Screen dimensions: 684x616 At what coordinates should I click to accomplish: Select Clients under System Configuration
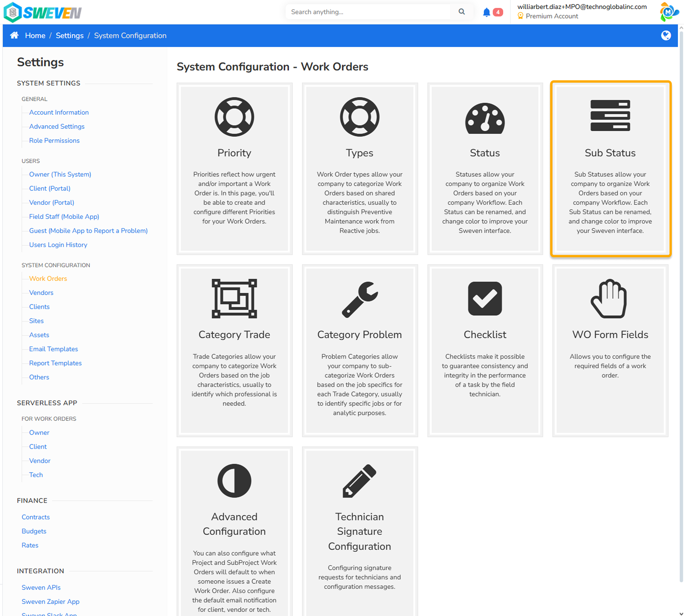(39, 307)
